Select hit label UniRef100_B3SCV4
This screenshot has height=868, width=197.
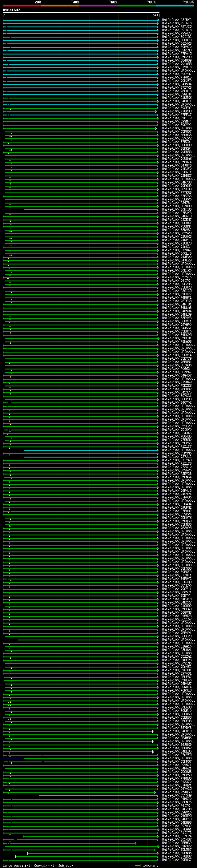click(177, 515)
